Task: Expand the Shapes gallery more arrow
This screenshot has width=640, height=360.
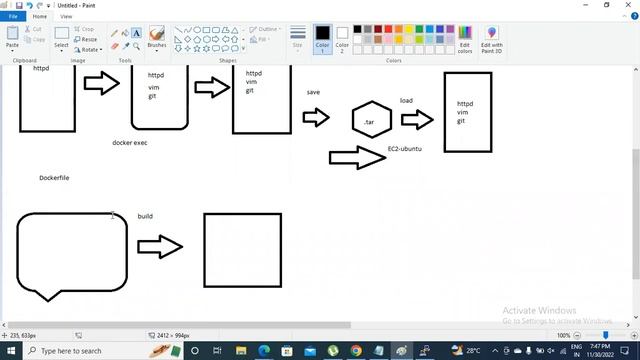Action: pos(244,49)
